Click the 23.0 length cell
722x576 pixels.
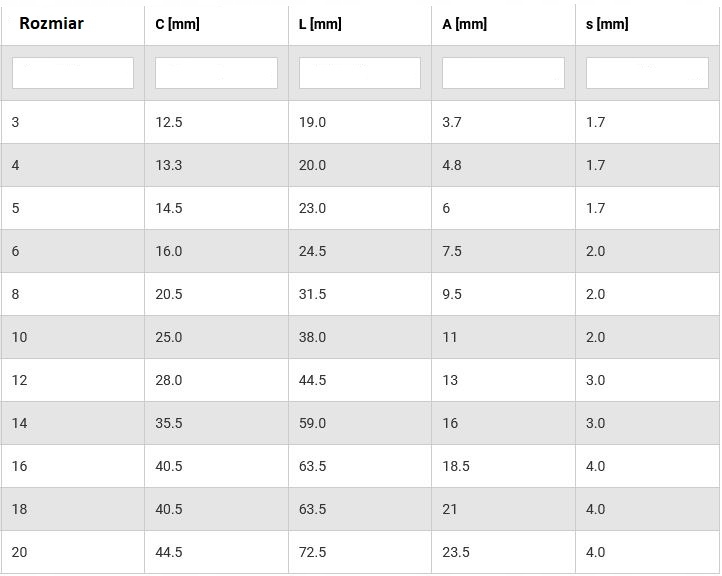pyautogui.click(x=313, y=208)
